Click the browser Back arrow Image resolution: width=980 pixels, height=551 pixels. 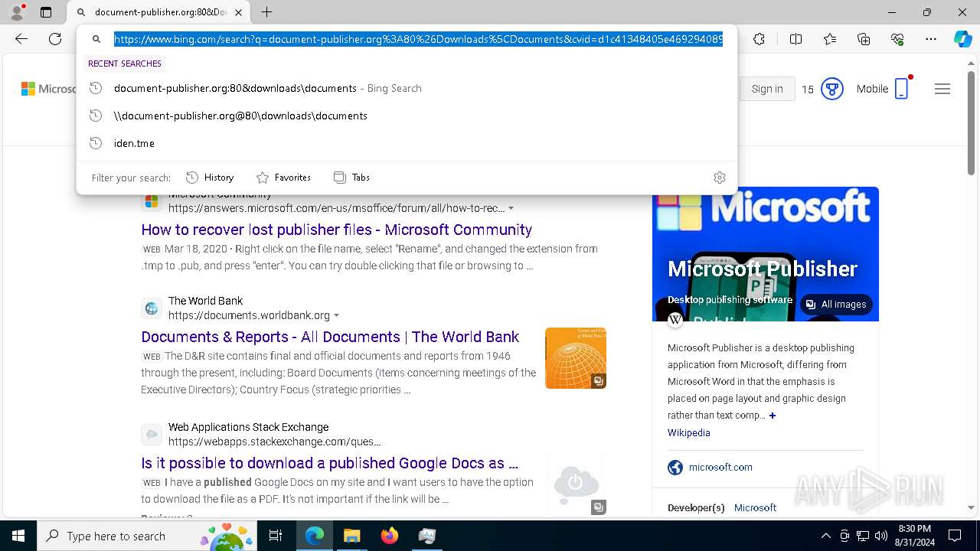coord(21,39)
